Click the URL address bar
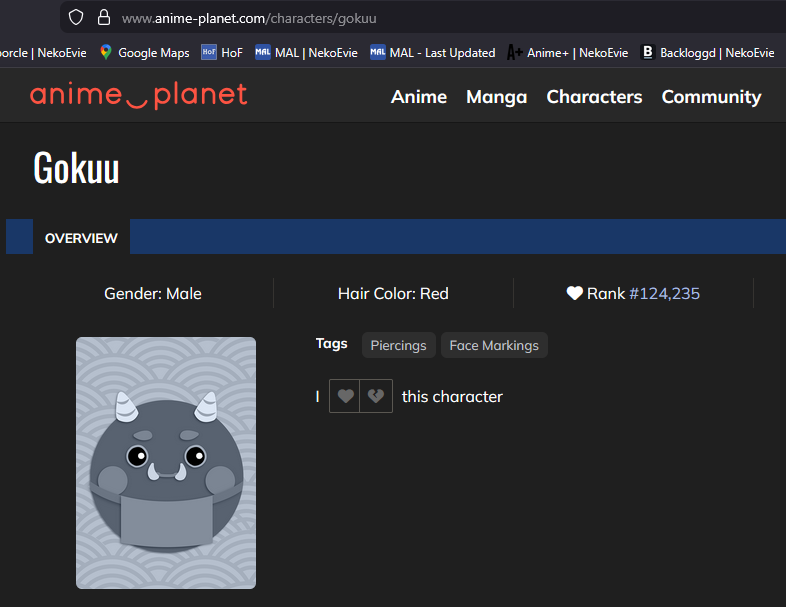786x607 pixels. pyautogui.click(x=423, y=18)
